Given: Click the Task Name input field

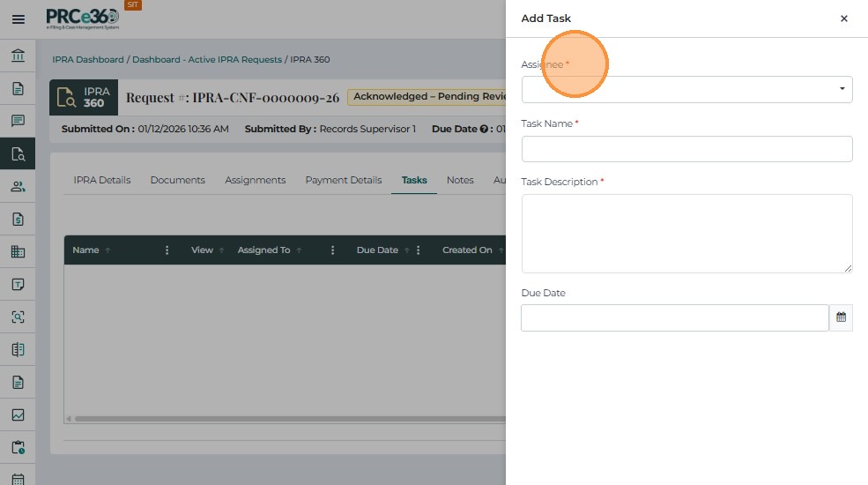Looking at the screenshot, I should click(x=686, y=149).
